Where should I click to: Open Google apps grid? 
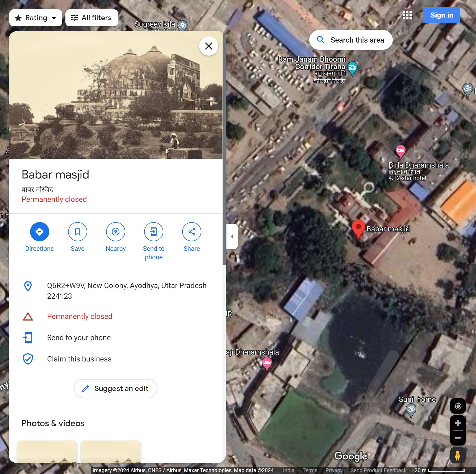pyautogui.click(x=407, y=15)
